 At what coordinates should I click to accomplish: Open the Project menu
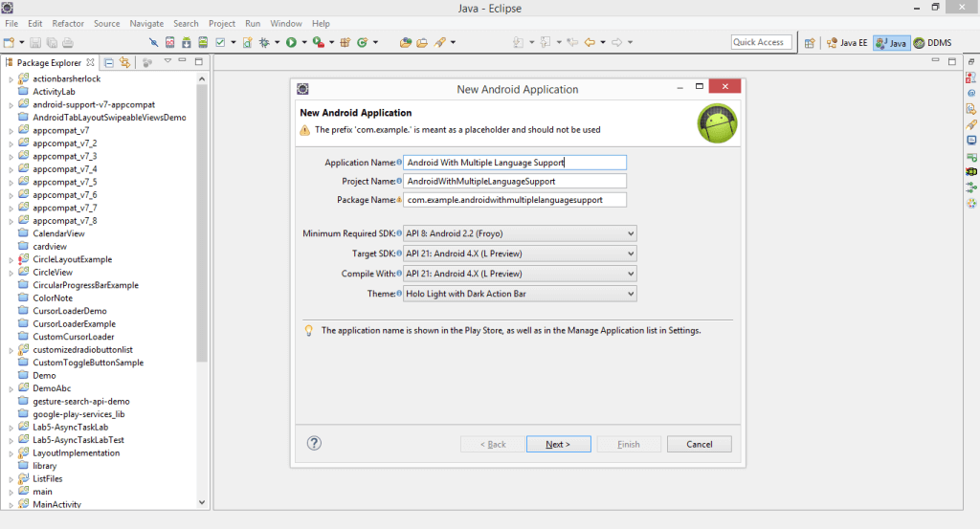(x=222, y=24)
